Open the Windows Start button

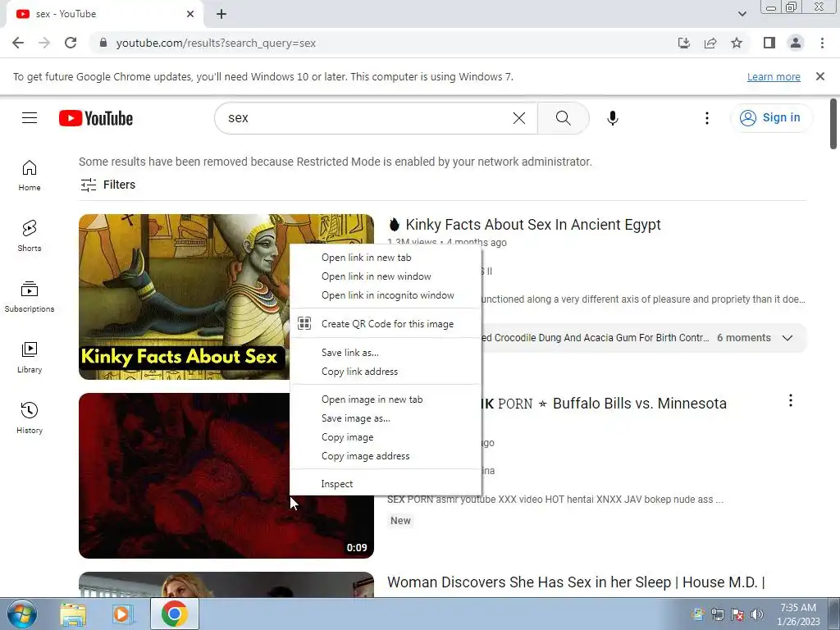(x=21, y=614)
